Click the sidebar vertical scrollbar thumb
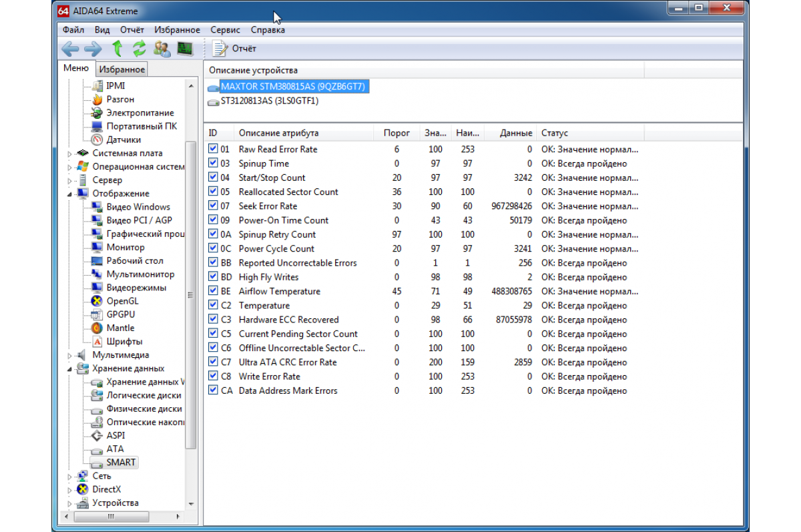Viewport: 801px width, 532px height. 192,294
